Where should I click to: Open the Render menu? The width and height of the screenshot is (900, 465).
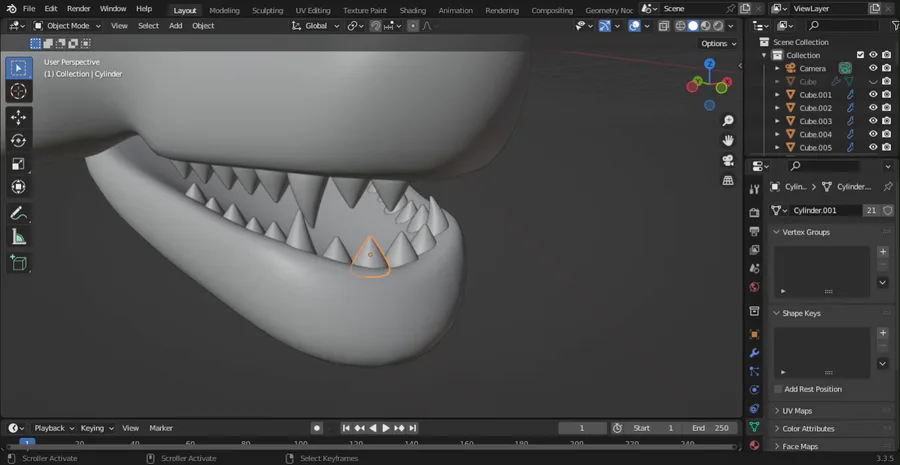(78, 9)
